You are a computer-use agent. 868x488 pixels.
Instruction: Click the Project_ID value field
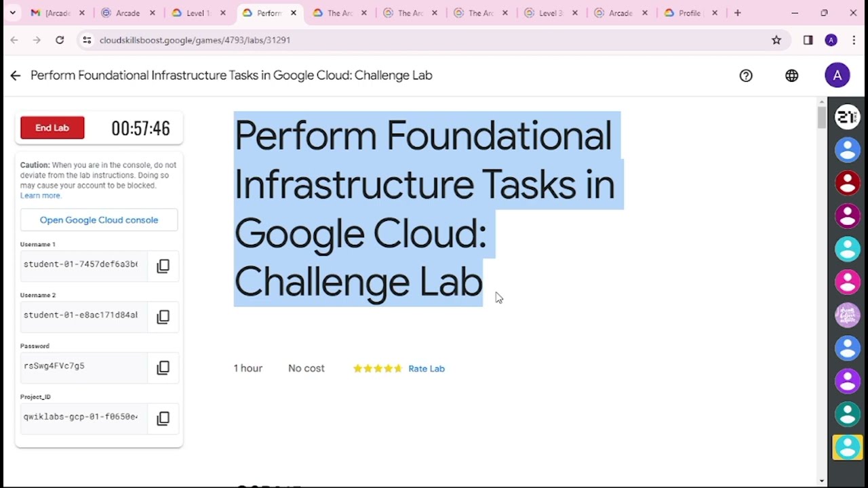click(x=83, y=418)
